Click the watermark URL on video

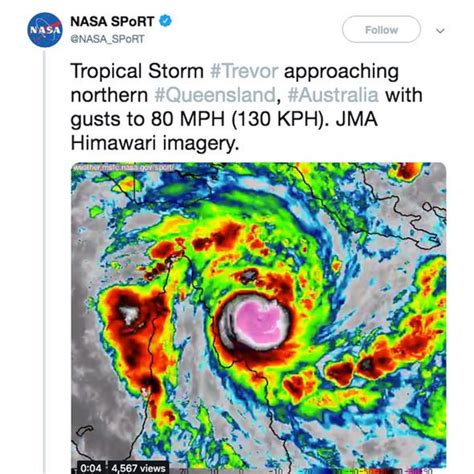tap(123, 167)
